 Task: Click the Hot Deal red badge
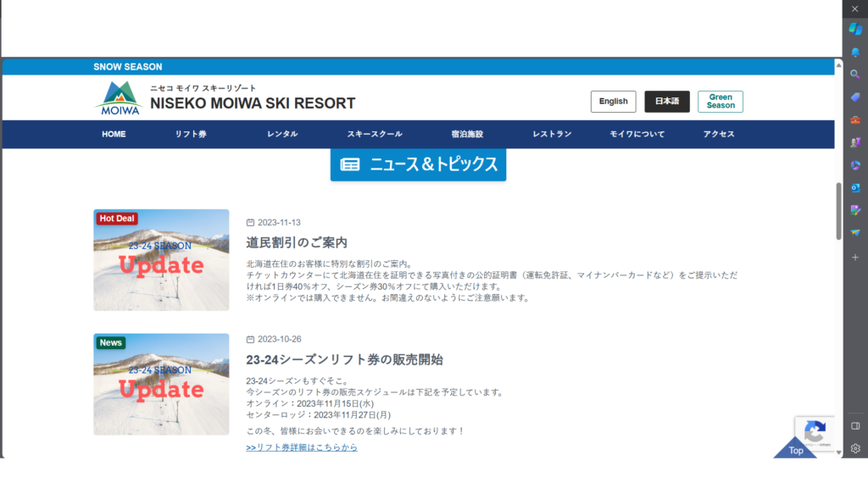coord(117,219)
